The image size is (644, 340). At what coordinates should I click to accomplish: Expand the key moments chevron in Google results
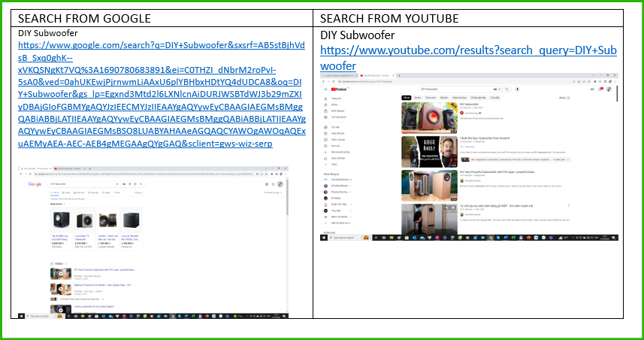tap(103, 299)
